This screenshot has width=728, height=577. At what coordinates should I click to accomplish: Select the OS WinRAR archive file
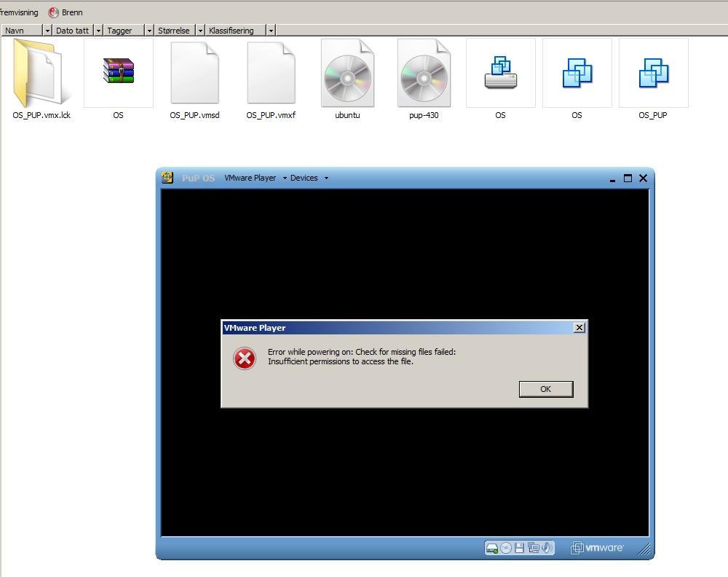pos(119,79)
